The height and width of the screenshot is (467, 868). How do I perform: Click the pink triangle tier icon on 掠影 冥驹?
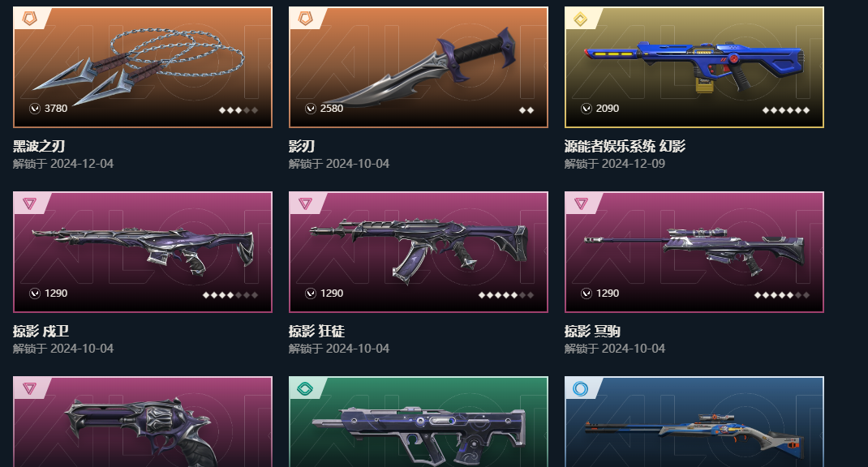point(581,204)
